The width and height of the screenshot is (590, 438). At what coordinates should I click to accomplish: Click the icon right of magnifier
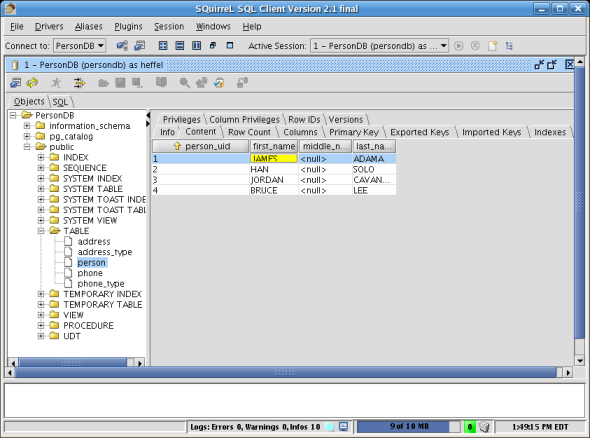point(201,82)
